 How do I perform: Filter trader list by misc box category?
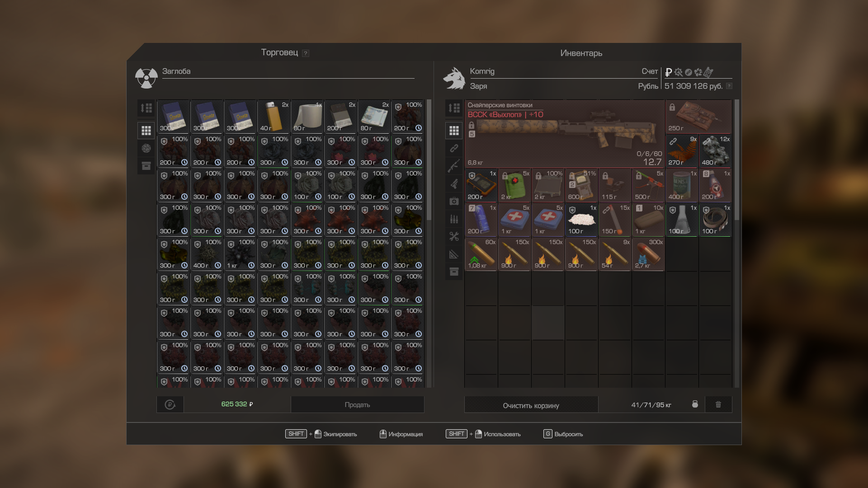146,166
